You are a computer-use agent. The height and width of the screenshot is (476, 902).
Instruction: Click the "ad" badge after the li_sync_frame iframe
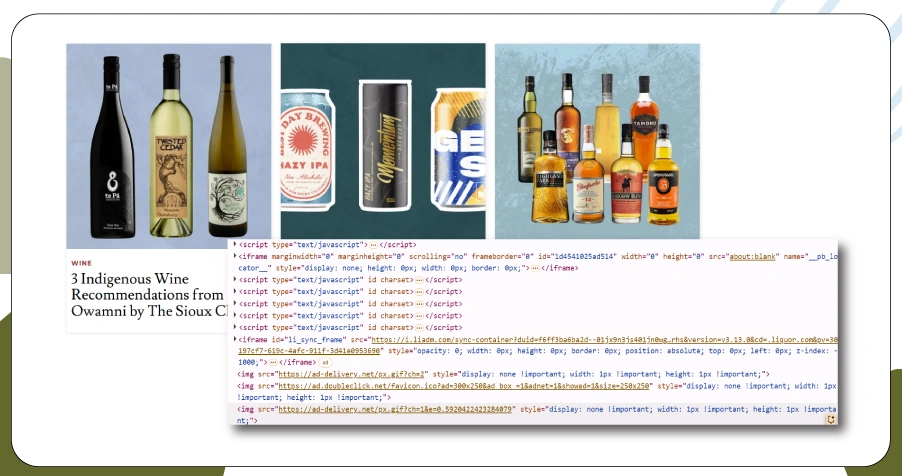coord(325,362)
